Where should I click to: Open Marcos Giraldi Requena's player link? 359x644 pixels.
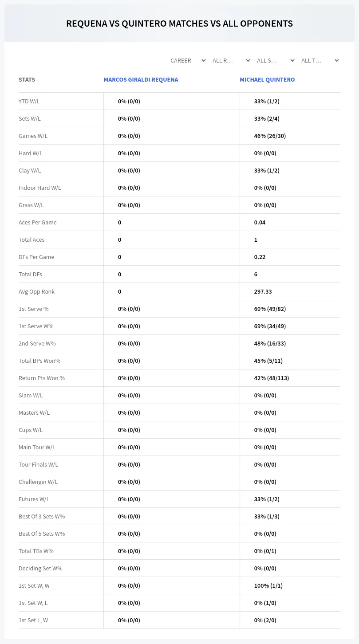[x=141, y=80]
